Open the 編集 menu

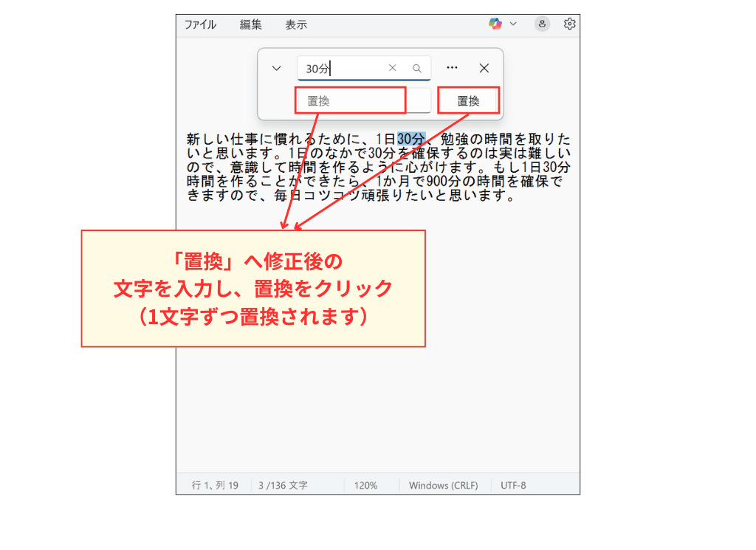pyautogui.click(x=251, y=24)
